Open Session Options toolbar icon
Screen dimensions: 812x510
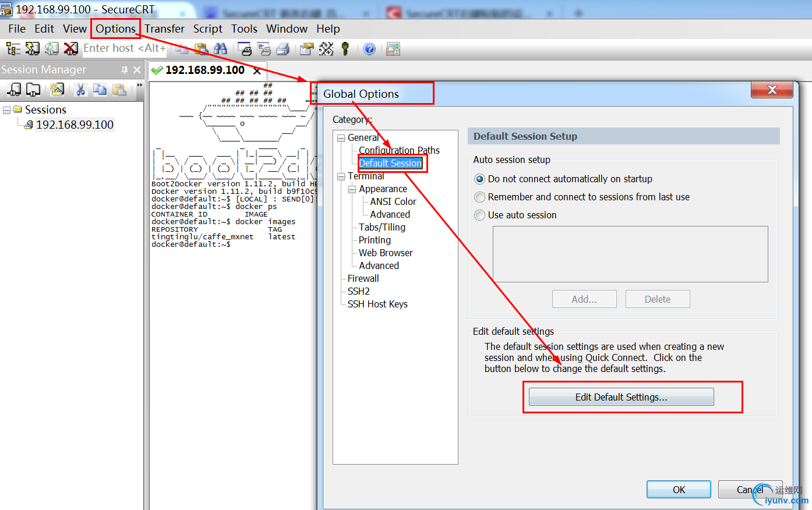pyautogui.click(x=307, y=49)
